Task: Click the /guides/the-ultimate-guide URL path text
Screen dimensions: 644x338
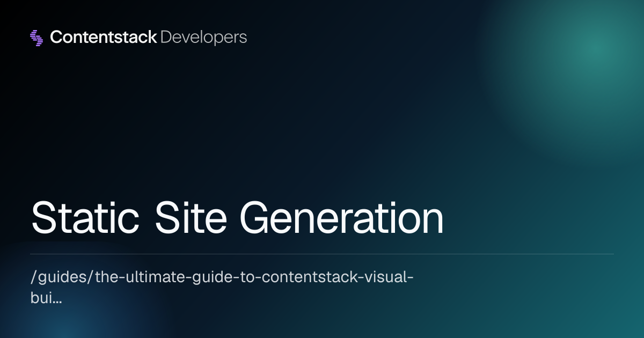Action: tap(222, 289)
